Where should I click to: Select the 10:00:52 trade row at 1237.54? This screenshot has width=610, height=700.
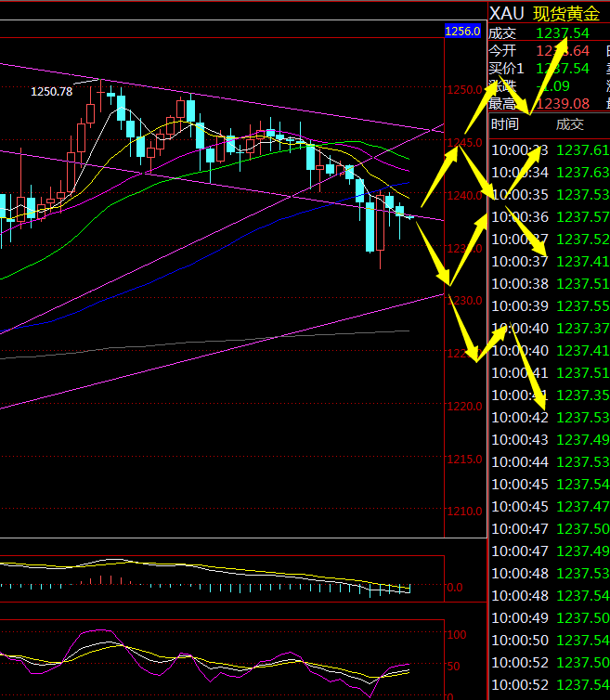click(550, 685)
